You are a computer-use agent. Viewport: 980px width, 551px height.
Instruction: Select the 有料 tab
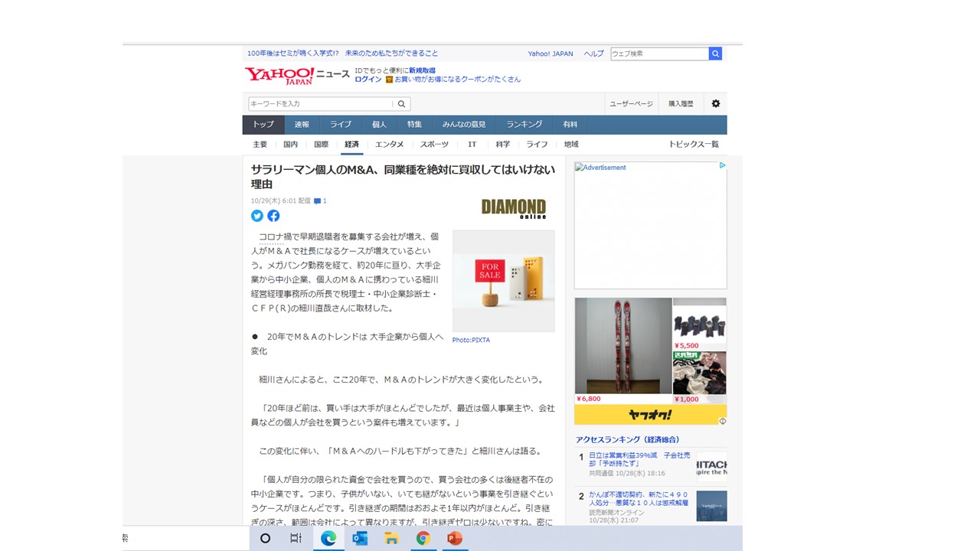pos(570,125)
